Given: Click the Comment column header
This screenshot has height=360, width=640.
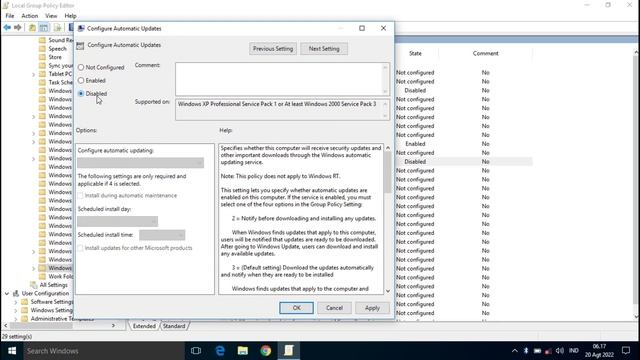Looking at the screenshot, I should click(x=485, y=53).
